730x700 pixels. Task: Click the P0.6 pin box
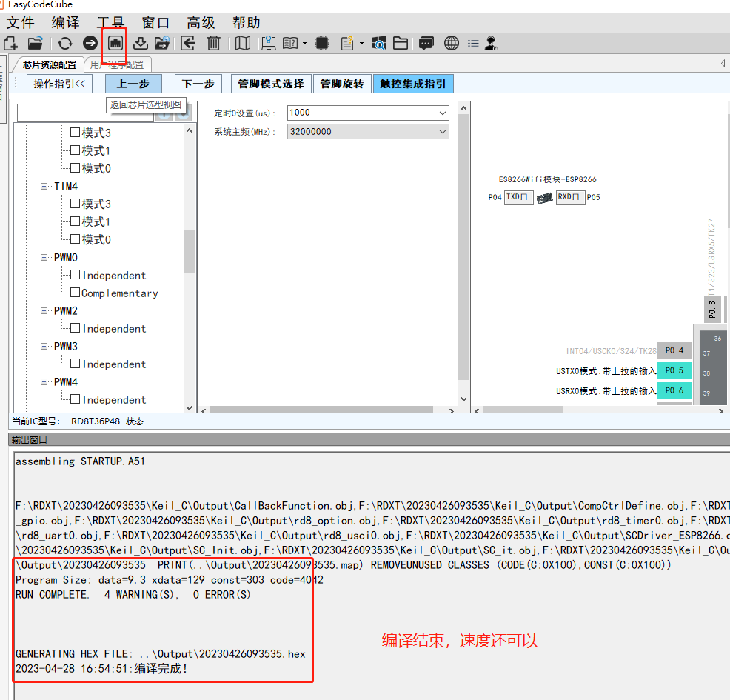pos(674,390)
